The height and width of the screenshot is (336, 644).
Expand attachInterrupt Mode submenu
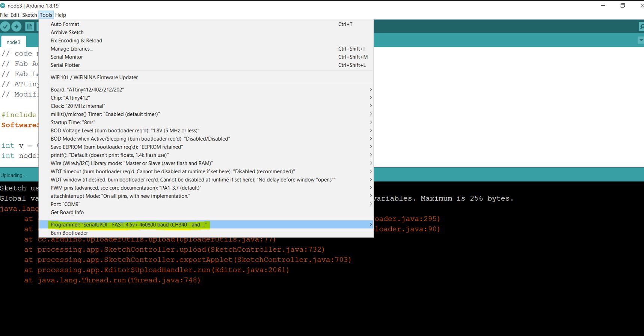point(206,196)
